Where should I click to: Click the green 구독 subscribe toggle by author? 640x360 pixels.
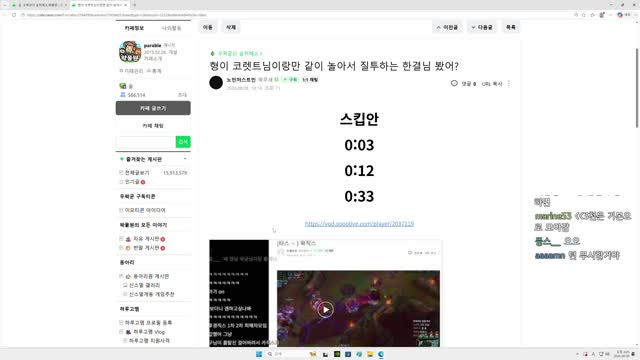(x=291, y=80)
